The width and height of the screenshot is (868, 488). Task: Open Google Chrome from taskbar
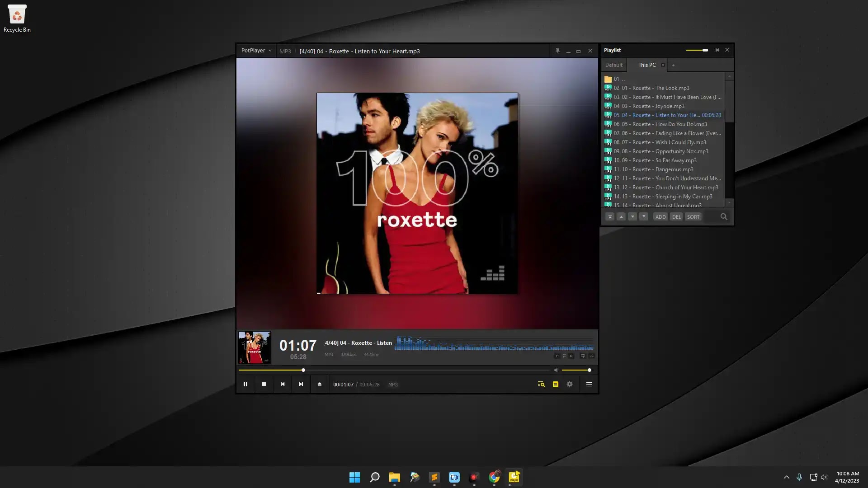coord(494,477)
